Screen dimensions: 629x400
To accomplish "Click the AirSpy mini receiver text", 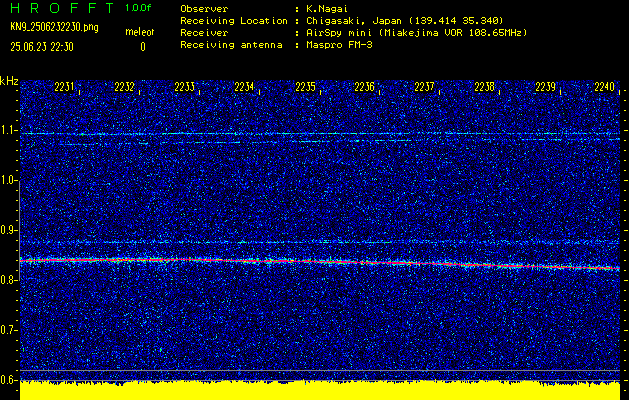I will tap(416, 32).
